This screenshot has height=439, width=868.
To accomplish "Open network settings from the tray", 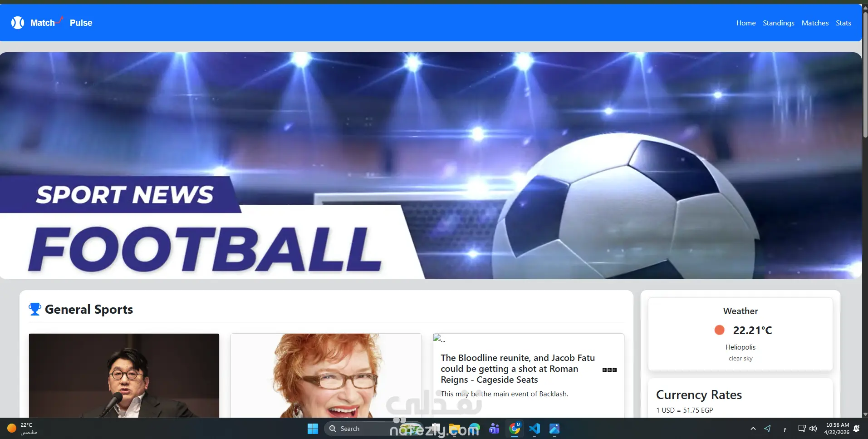I will tap(802, 429).
